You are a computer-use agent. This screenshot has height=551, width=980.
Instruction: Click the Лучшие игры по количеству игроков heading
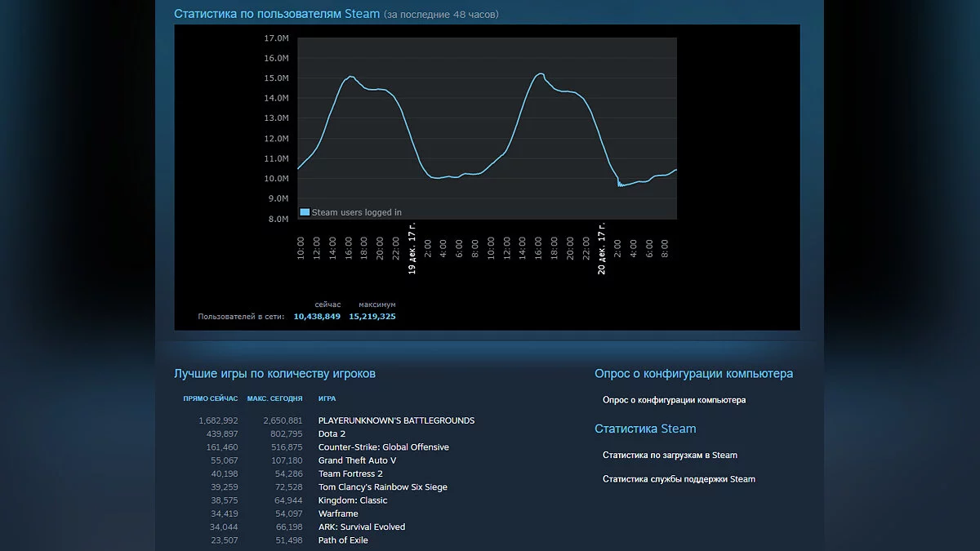pyautogui.click(x=274, y=374)
